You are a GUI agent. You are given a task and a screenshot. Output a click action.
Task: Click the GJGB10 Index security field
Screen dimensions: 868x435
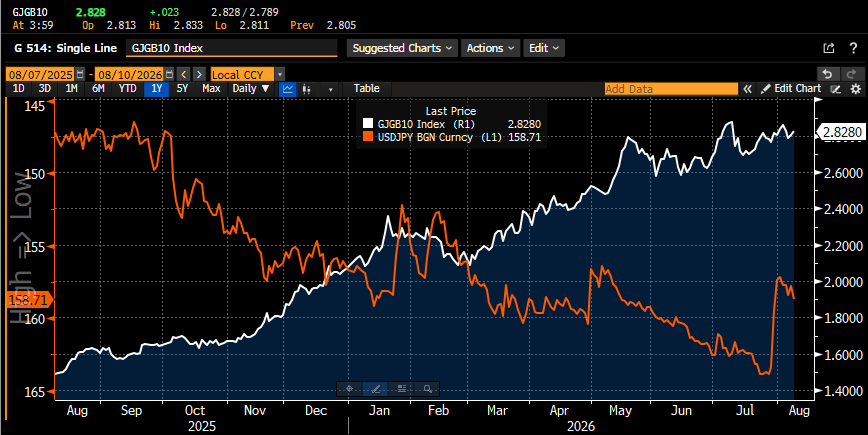pos(231,48)
